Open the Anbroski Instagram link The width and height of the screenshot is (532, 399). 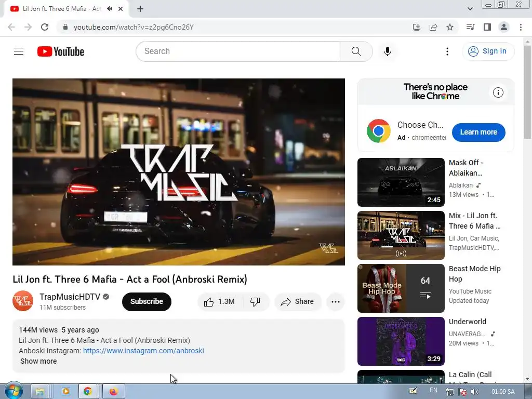[143, 351]
